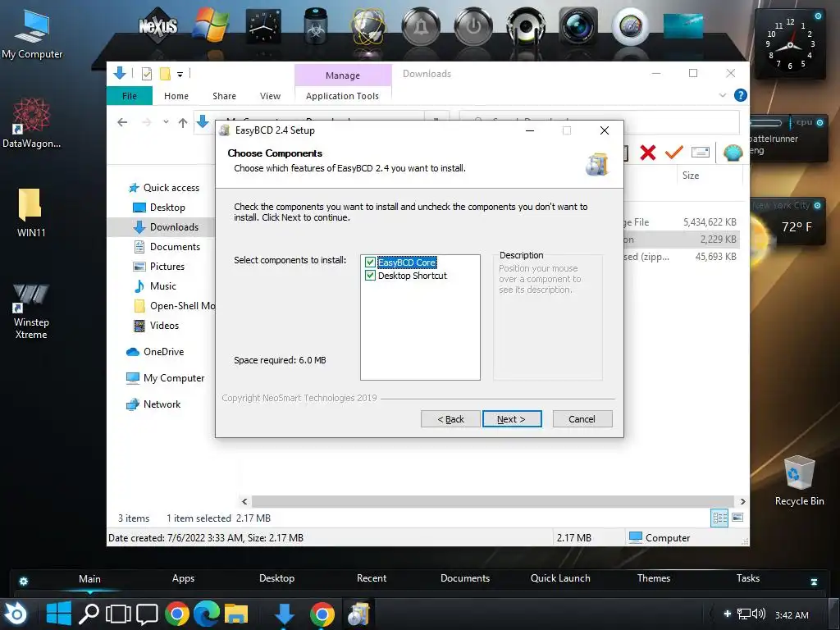Select OneDrive in navigation pane
Image resolution: width=840 pixels, height=630 pixels.
[155, 352]
